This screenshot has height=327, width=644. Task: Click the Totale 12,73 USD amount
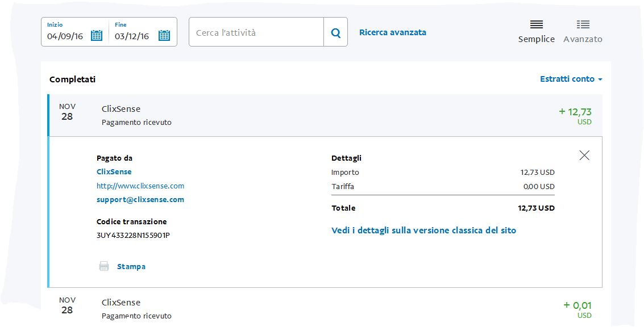[536, 208]
